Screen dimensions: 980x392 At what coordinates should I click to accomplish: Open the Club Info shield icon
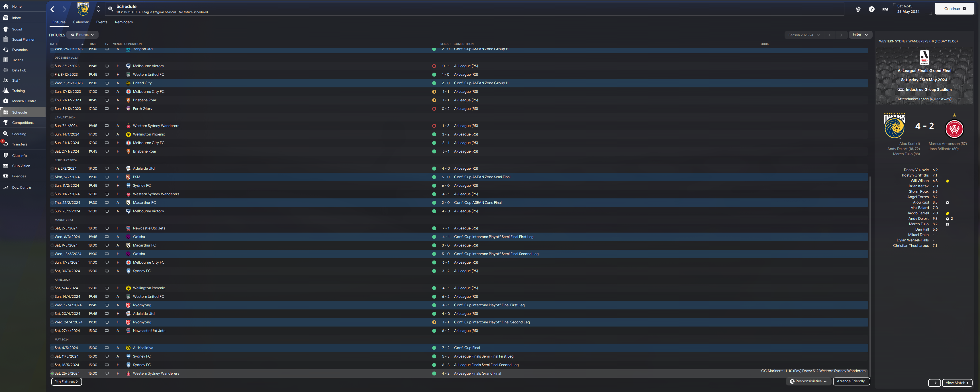[6, 155]
